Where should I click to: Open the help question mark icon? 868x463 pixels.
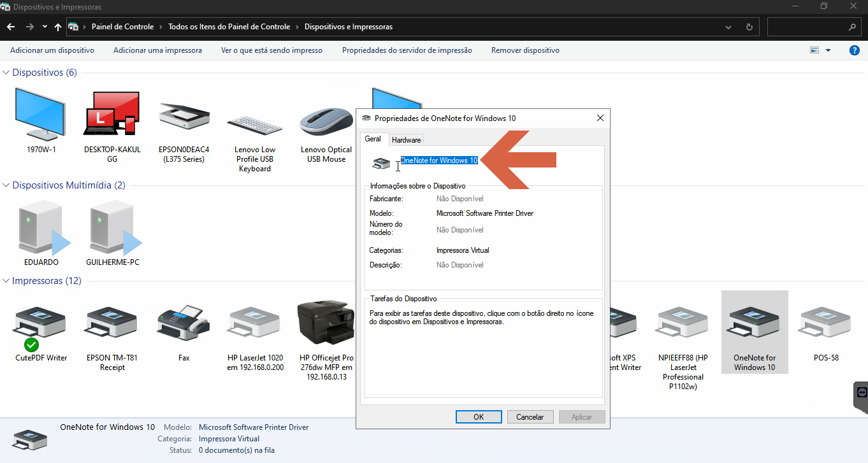pyautogui.click(x=855, y=50)
